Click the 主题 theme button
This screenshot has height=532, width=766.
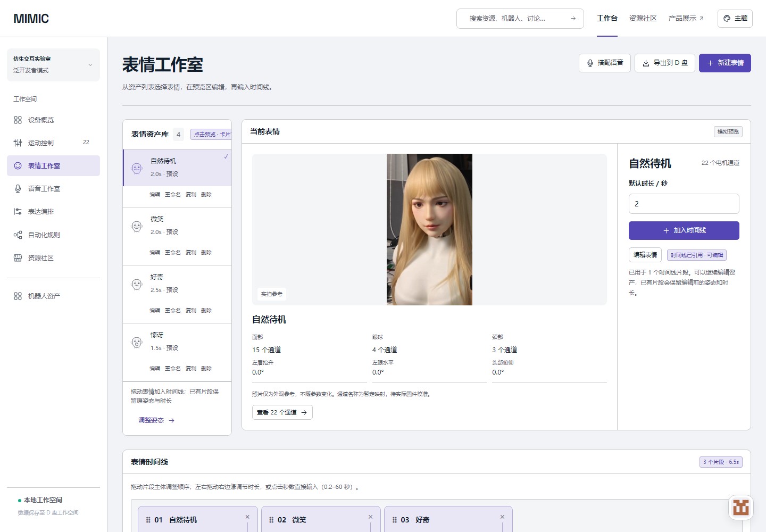click(735, 18)
